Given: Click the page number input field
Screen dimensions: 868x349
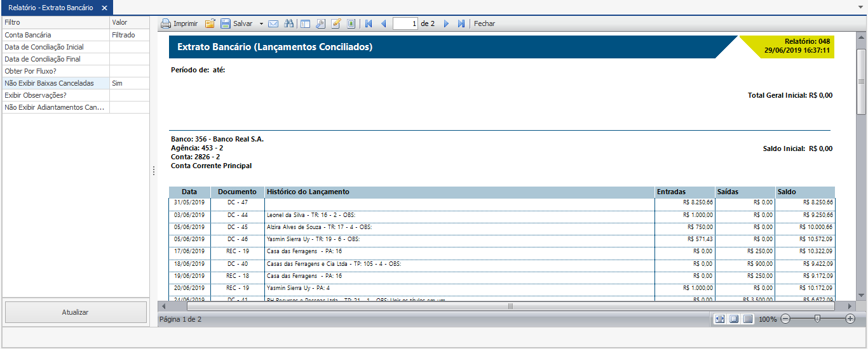Looking at the screenshot, I should pyautogui.click(x=405, y=24).
